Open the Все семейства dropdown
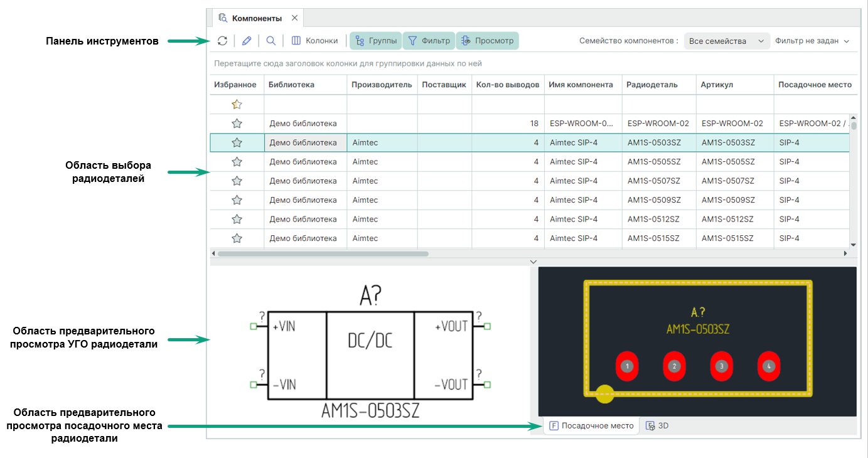The width and height of the screenshot is (868, 458). [x=726, y=41]
